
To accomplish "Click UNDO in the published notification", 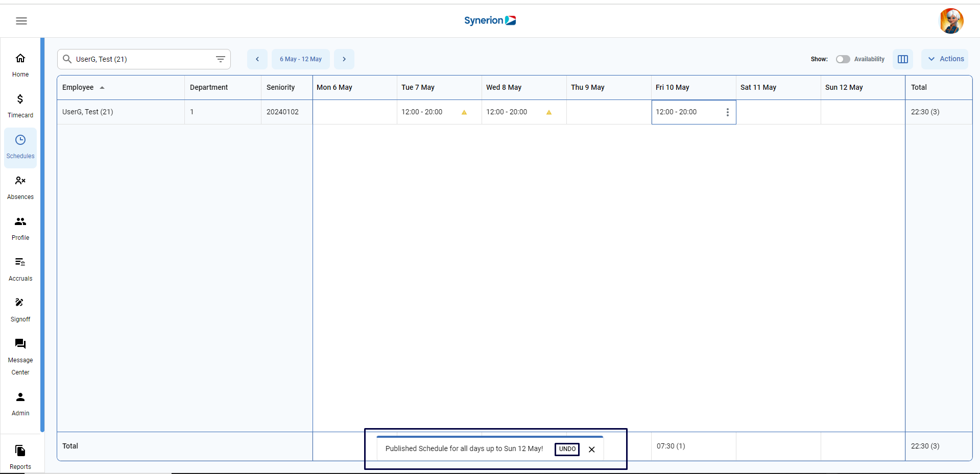I will pos(567,449).
